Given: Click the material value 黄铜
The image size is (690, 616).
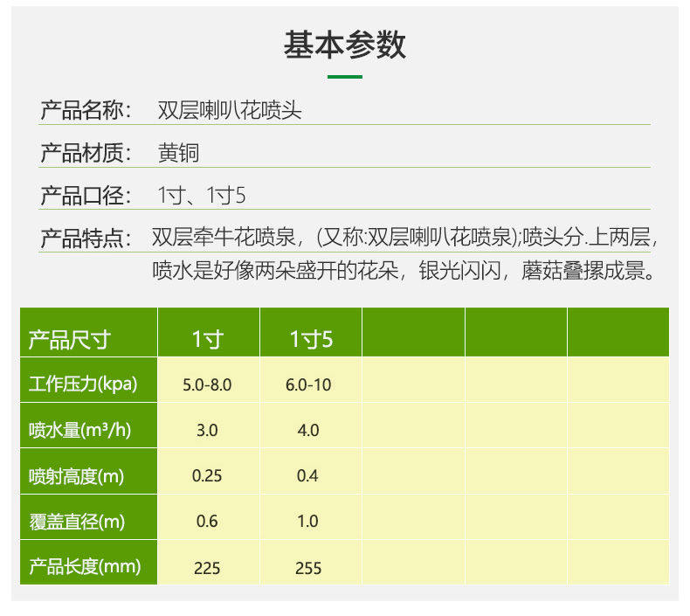Looking at the screenshot, I should coord(178,153).
